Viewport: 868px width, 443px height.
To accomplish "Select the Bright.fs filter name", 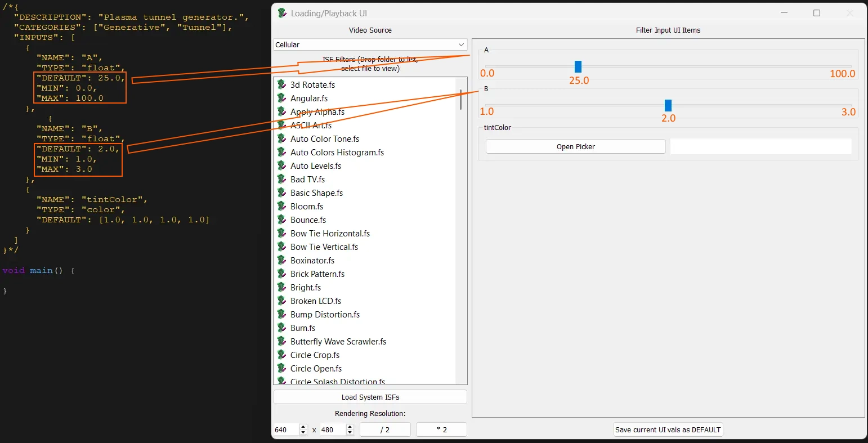I will point(306,287).
